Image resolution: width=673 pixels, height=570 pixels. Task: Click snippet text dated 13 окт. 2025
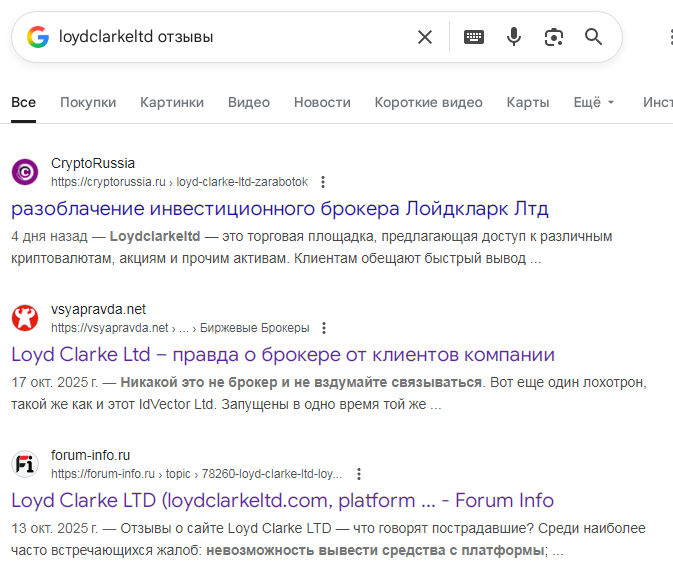[x=328, y=539]
